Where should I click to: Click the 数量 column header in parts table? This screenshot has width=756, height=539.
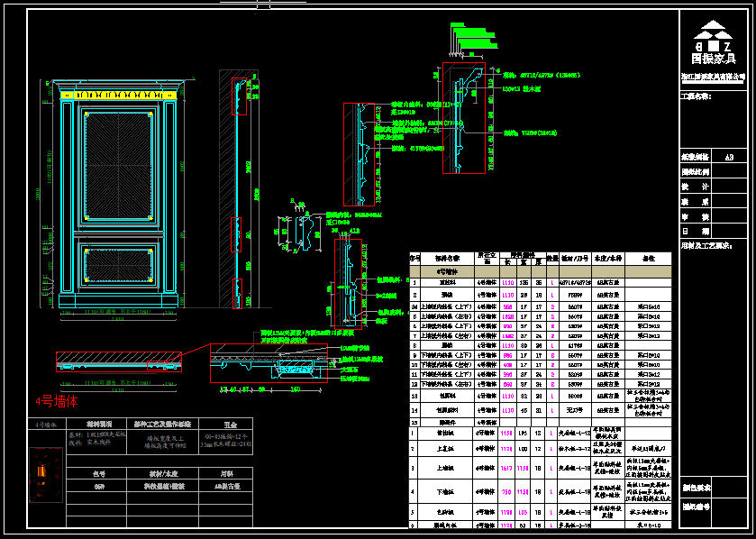click(551, 258)
